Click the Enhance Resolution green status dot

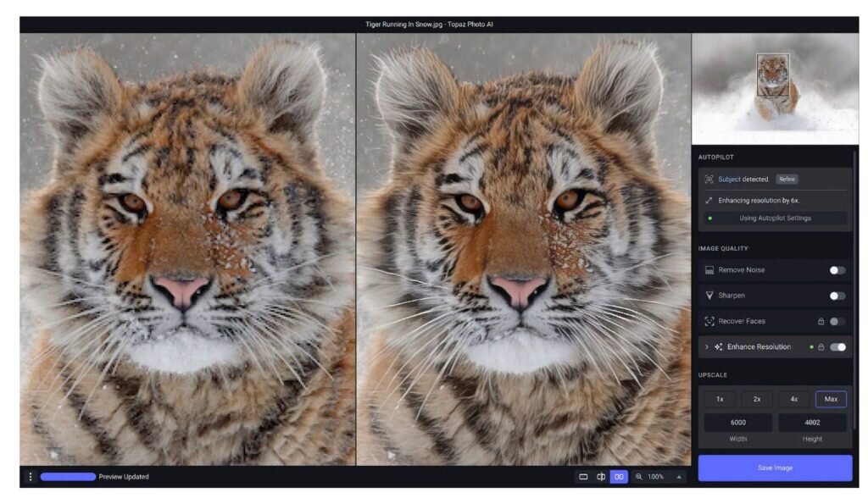[811, 347]
